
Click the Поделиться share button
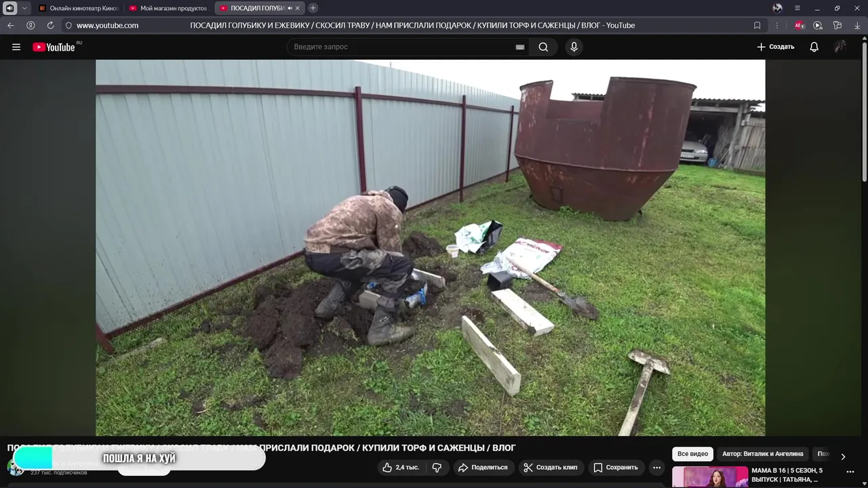(x=483, y=468)
